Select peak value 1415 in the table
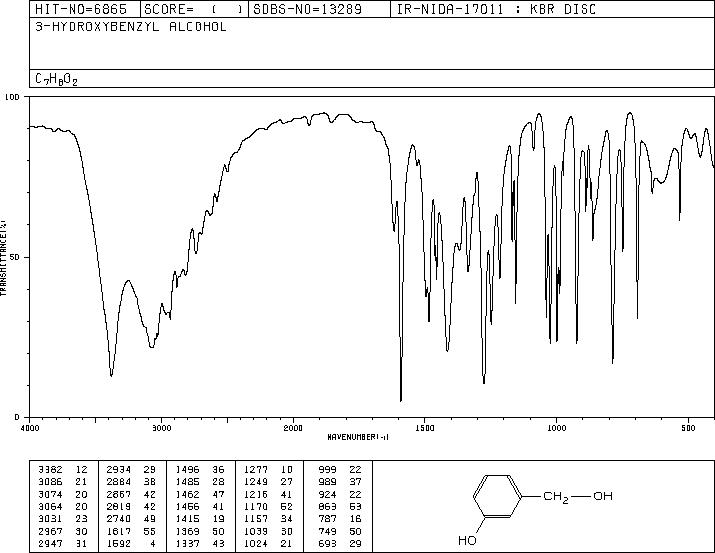 click(187, 519)
